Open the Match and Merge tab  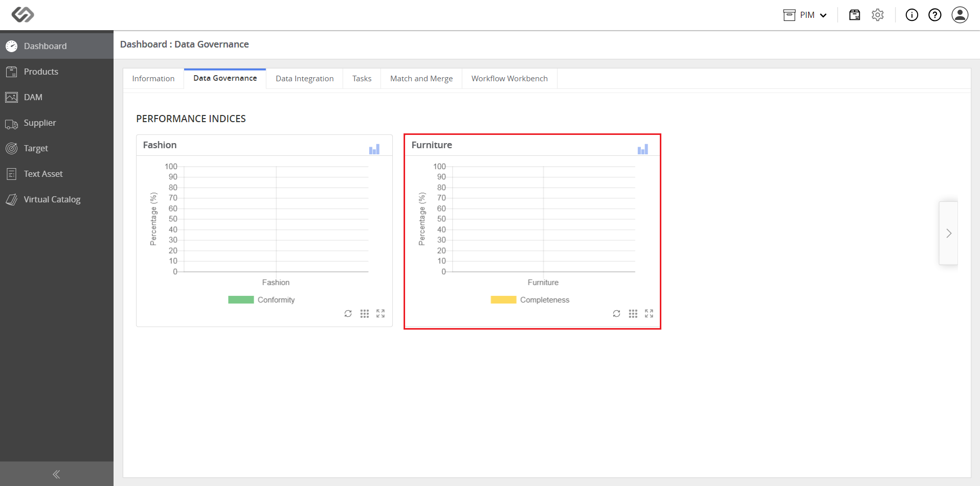coord(421,79)
